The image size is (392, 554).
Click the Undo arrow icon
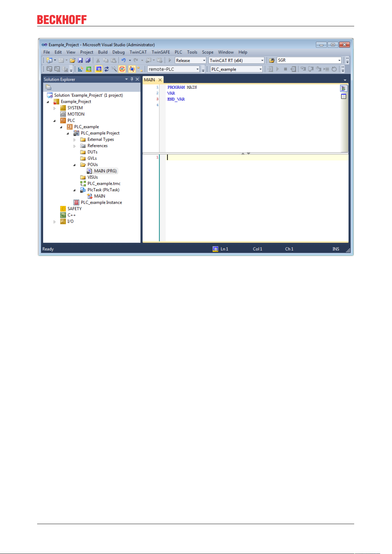point(124,60)
